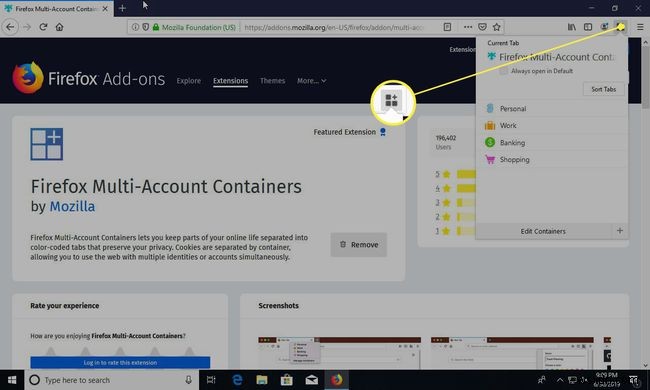
Task: Bookmark this page with the star
Action: click(497, 27)
